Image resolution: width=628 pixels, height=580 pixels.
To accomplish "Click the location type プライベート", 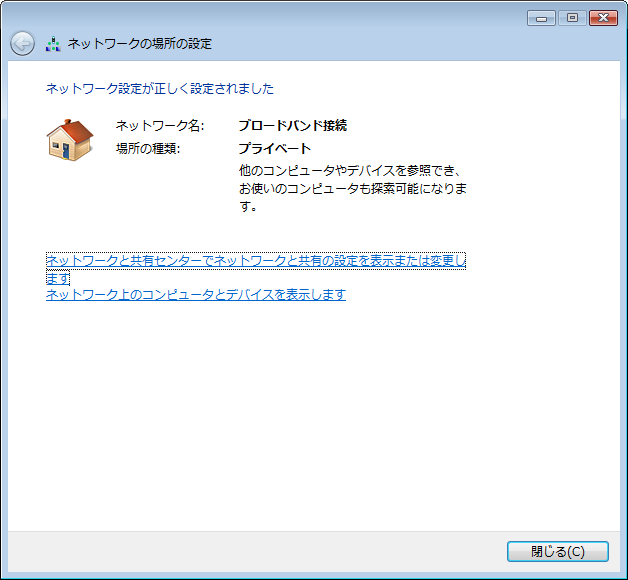I will click(x=275, y=149).
